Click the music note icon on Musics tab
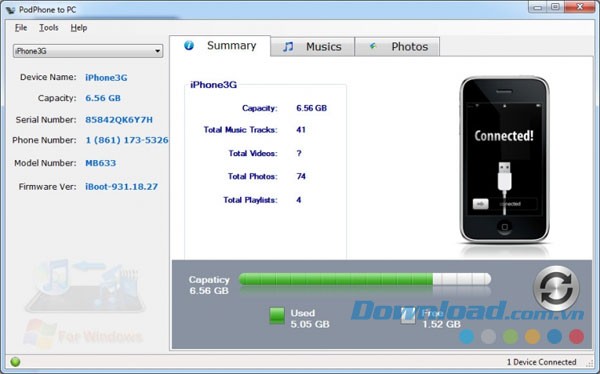This screenshot has height=374, width=600. coord(288,47)
